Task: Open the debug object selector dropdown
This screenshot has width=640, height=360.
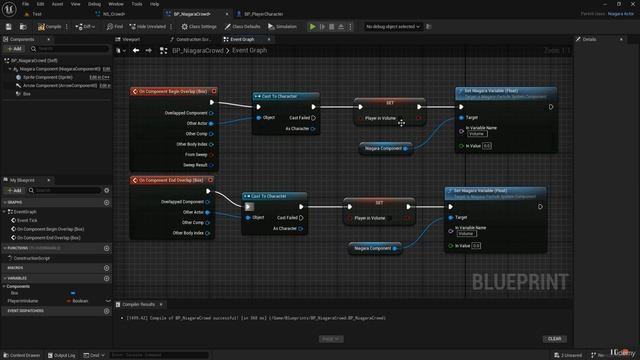Action: (x=393, y=27)
